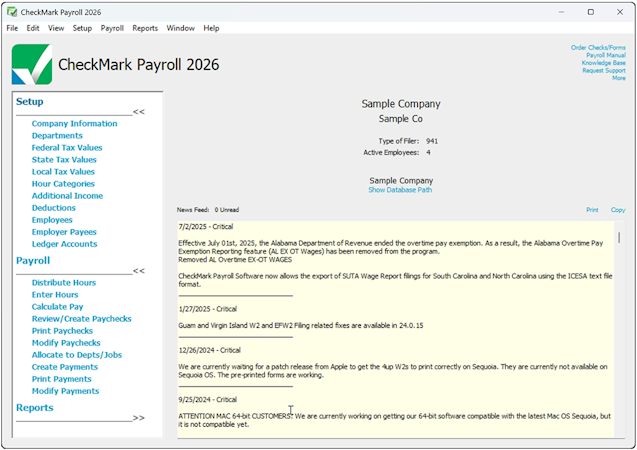Open Company Information setup link
Screen dimensions: 637x450
[74, 123]
